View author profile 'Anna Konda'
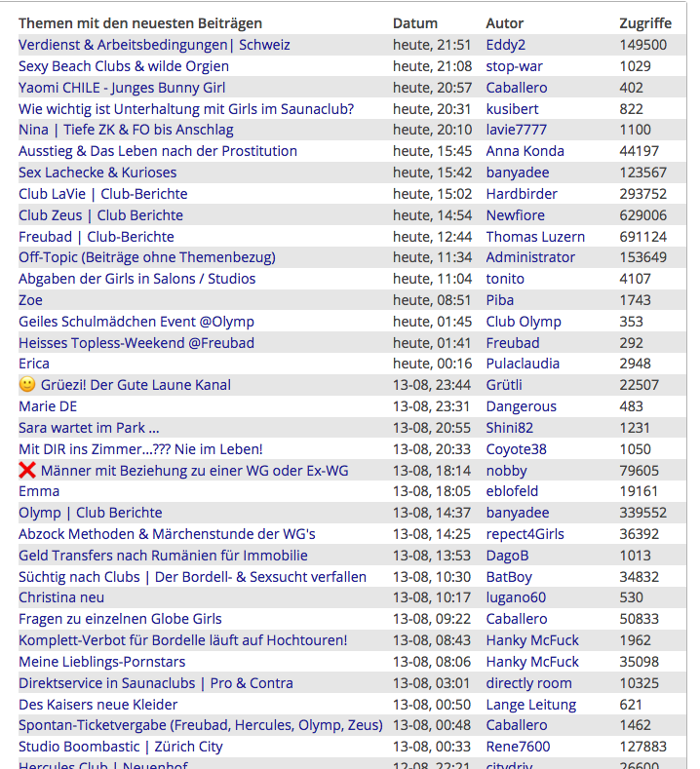Screen dimensions: 700x769 pos(525,151)
